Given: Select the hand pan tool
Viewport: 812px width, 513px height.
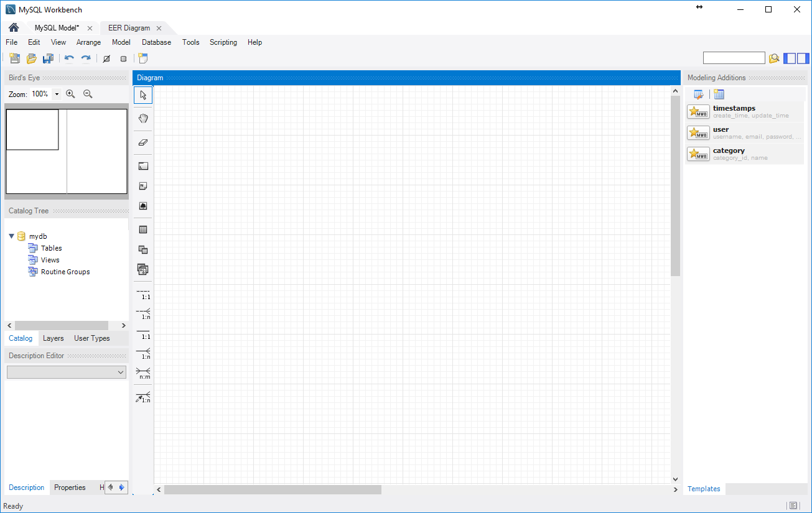Looking at the screenshot, I should pyautogui.click(x=143, y=119).
